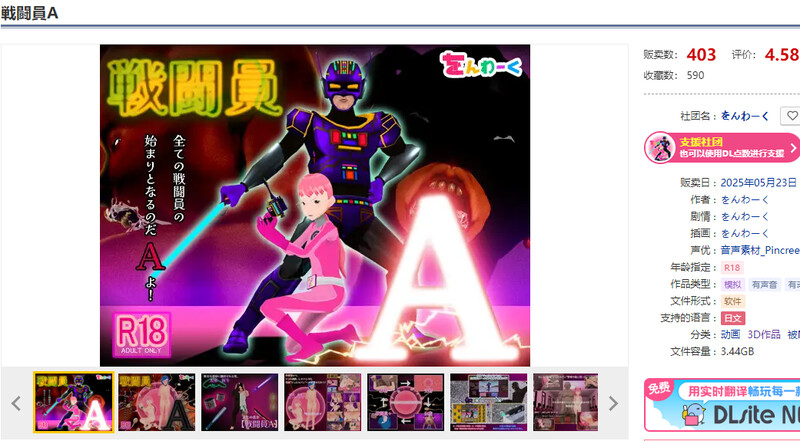Image resolution: width=800 pixels, height=441 pixels.
Task: Open author をんわーく link in 作者 row
Action: coord(744,200)
